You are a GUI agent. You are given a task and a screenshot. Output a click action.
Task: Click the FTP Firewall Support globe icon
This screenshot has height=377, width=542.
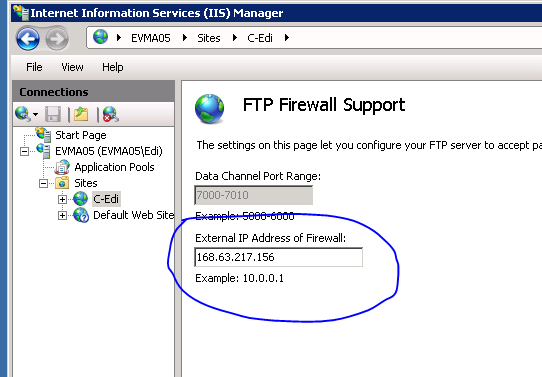pos(209,109)
